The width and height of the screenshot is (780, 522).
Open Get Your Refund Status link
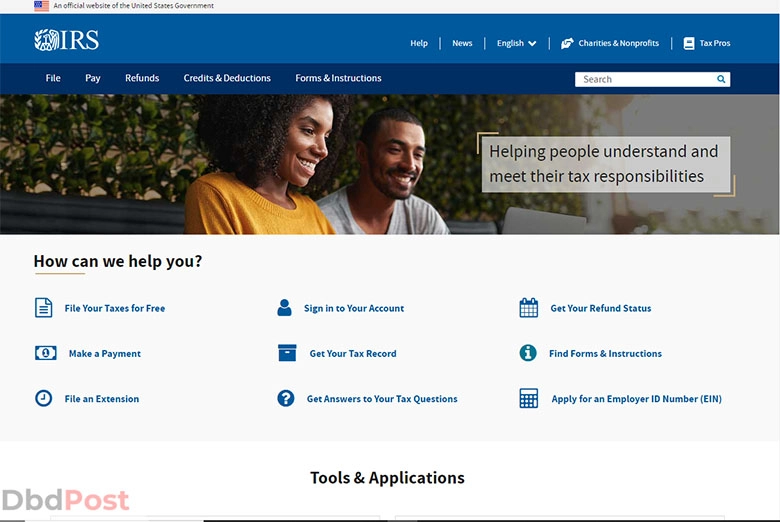click(600, 308)
